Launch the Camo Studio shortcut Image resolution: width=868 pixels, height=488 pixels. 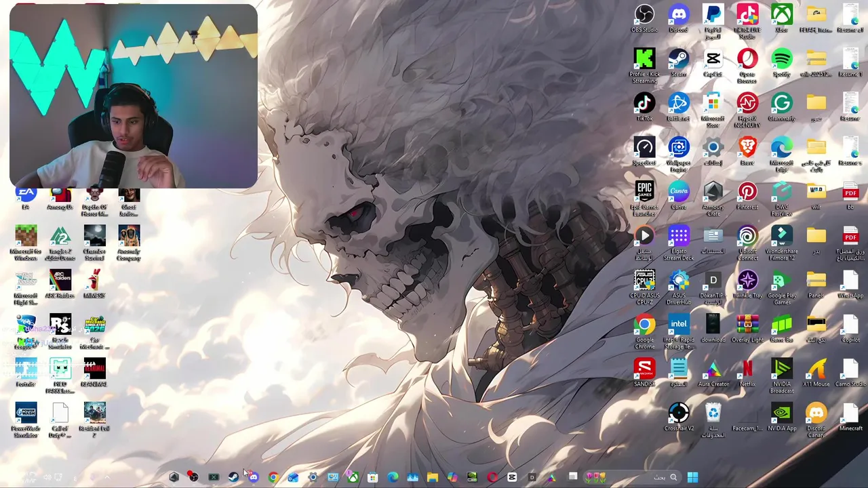850,373
